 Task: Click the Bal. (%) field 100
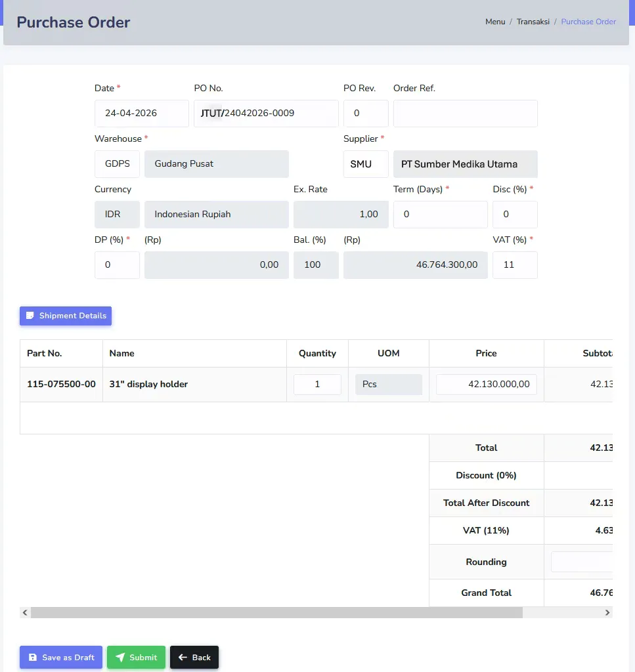click(x=316, y=265)
